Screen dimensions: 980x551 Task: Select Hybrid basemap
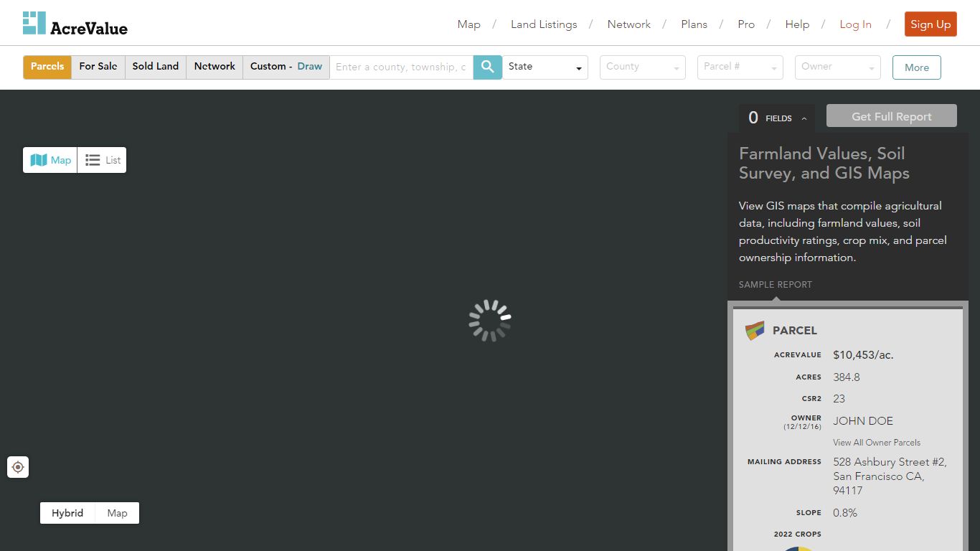tap(67, 513)
